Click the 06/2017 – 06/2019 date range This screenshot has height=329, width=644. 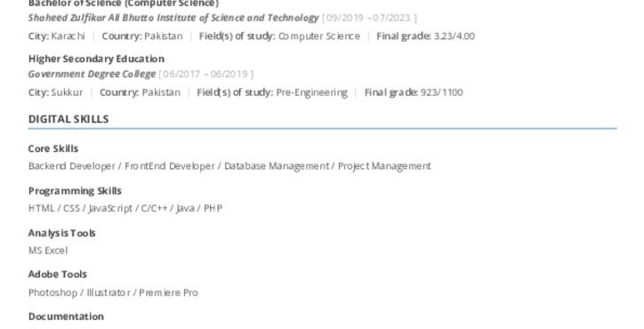(205, 75)
